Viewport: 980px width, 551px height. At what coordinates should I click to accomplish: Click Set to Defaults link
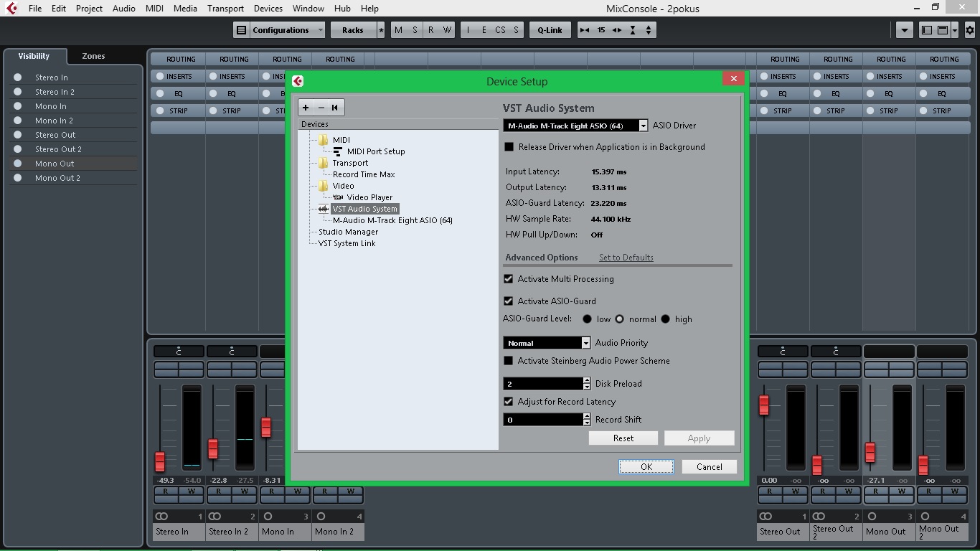[626, 258]
